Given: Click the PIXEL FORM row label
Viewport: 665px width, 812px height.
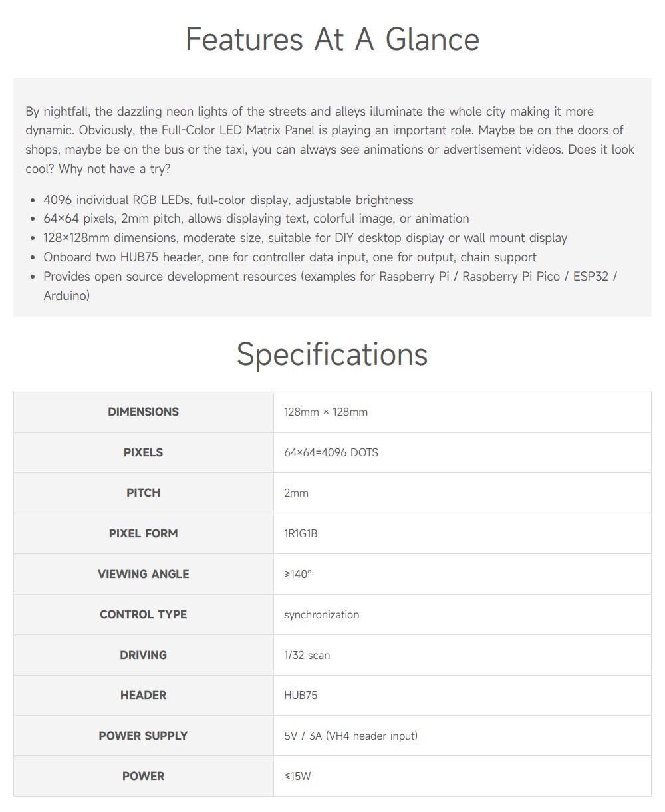Looking at the screenshot, I should click(143, 533).
